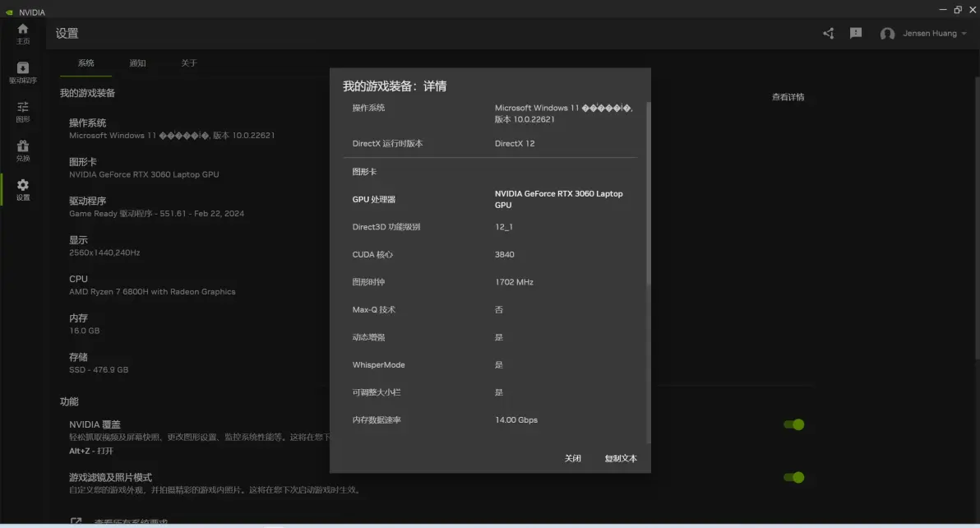Click the 操作系统 label in dialog
Viewport: 980px width, 528px height.
(368, 108)
